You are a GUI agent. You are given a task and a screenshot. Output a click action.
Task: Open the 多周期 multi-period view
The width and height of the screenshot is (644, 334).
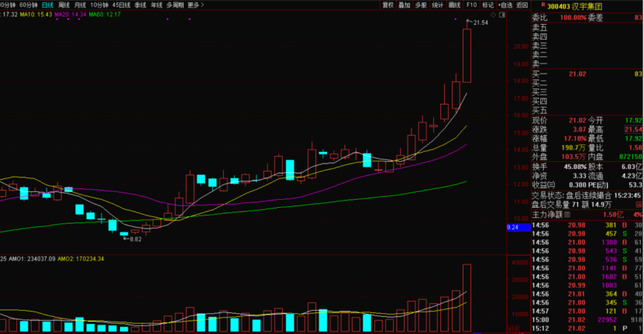coord(175,5)
